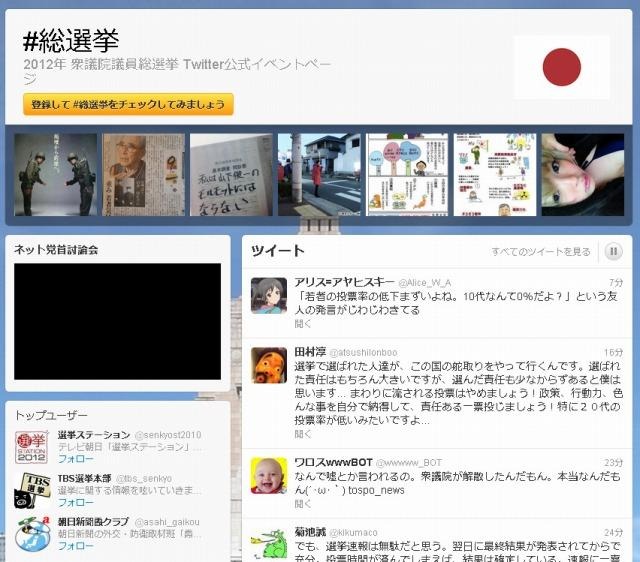Open the bowing soldiers photo thumbnail
Viewport: 640px width, 562px height.
pyautogui.click(x=56, y=175)
